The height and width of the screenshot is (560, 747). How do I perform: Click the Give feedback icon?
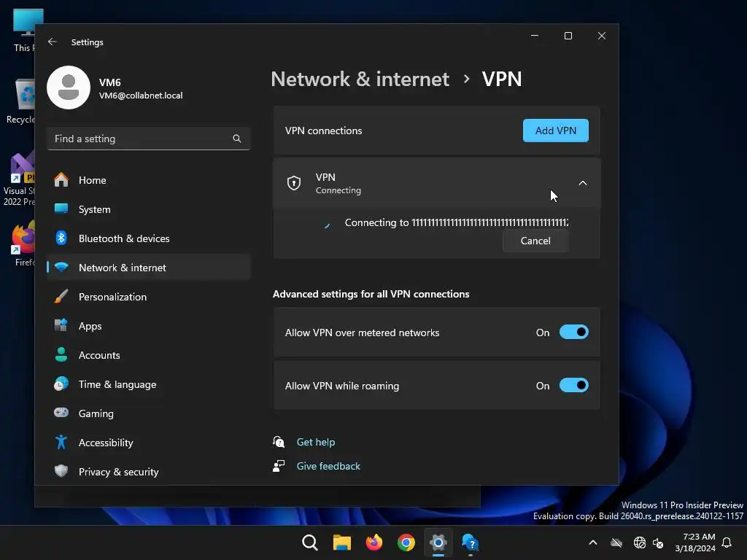click(x=279, y=466)
